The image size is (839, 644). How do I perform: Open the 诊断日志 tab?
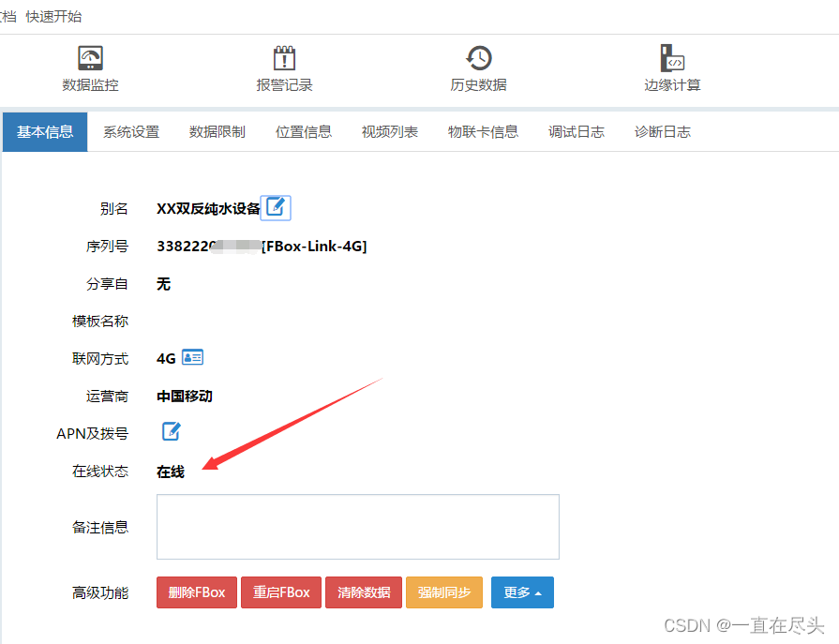pyautogui.click(x=663, y=132)
